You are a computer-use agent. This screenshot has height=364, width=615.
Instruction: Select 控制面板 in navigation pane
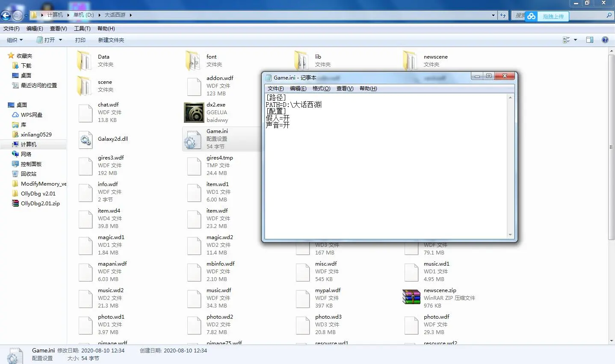[x=31, y=164]
